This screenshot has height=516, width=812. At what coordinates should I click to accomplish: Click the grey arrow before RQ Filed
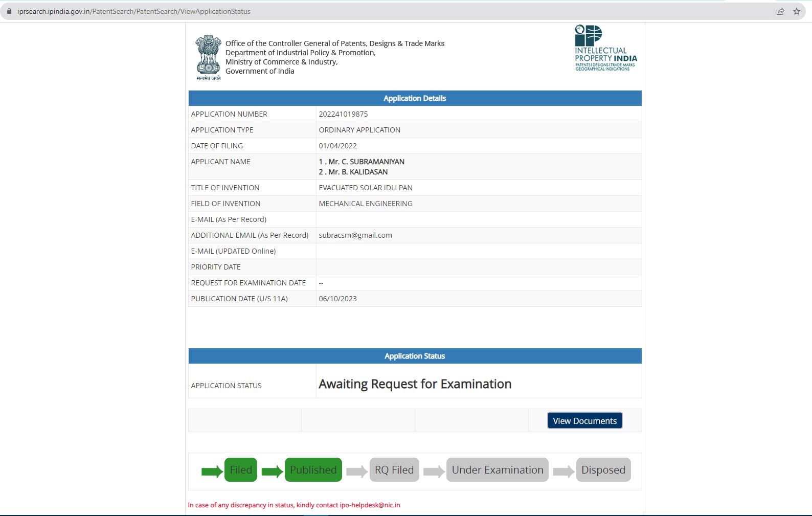pos(357,471)
